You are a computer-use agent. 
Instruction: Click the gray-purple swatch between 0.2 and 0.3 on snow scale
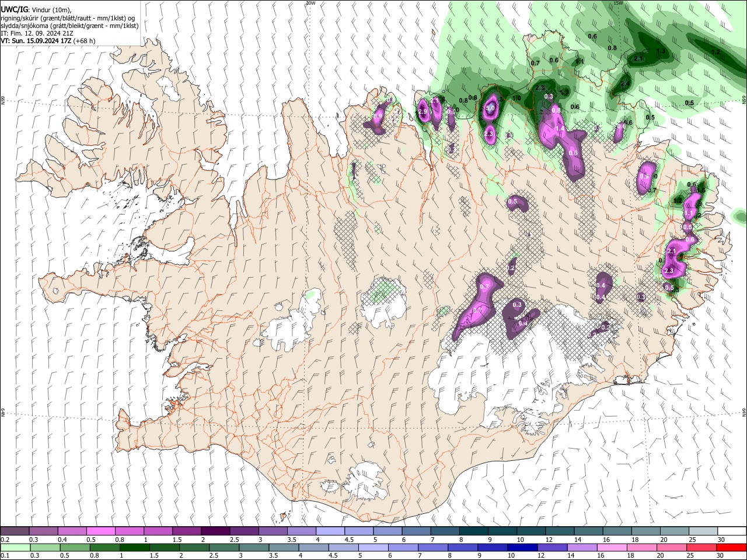click(15, 531)
